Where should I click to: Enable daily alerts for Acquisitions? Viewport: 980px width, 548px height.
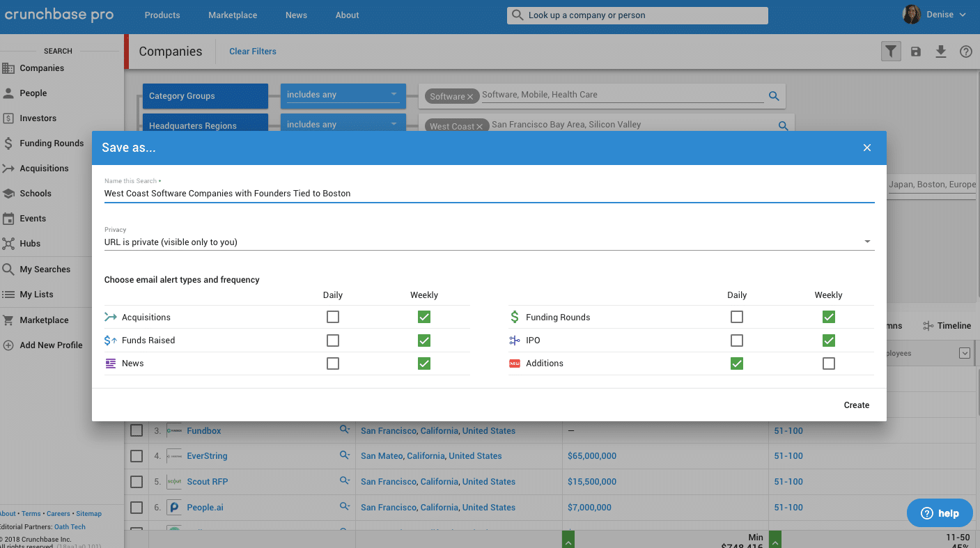pyautogui.click(x=333, y=316)
